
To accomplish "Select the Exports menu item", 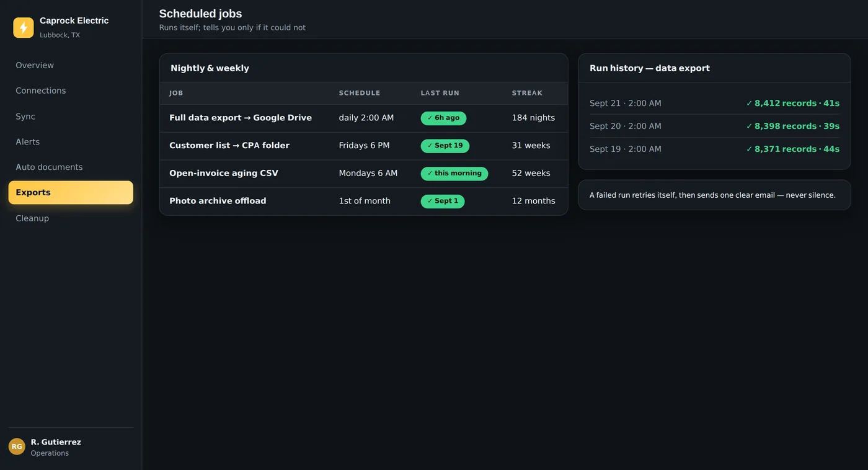I will click(x=71, y=192).
